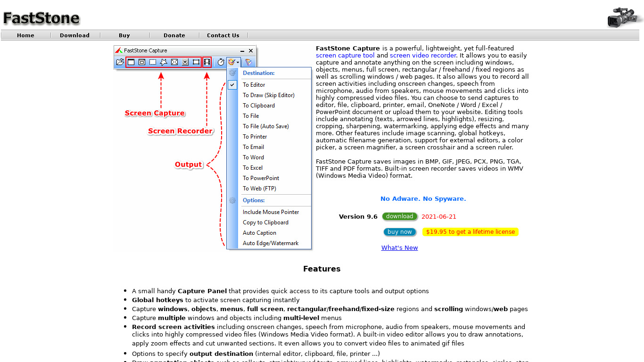Click the blue buy now button

coord(400,232)
